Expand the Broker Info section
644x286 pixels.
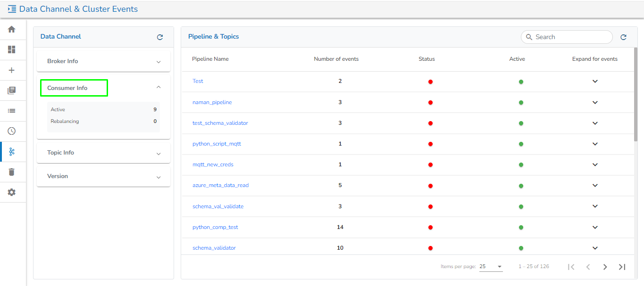click(159, 62)
